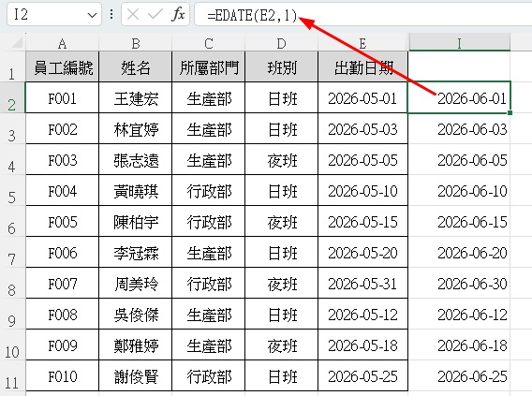Image resolution: width=532 pixels, height=396 pixels.
Task: Select cell containing F010
Action: click(x=63, y=375)
